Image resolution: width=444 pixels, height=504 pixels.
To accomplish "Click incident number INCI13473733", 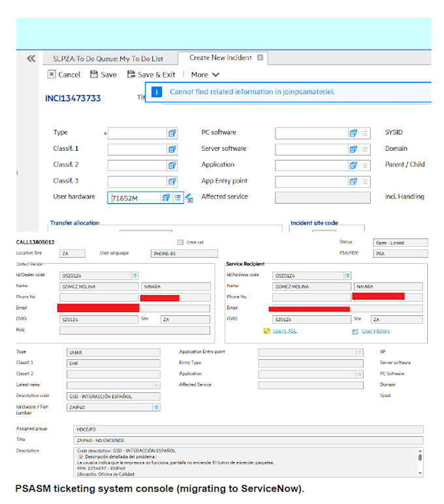I will 72,99.
